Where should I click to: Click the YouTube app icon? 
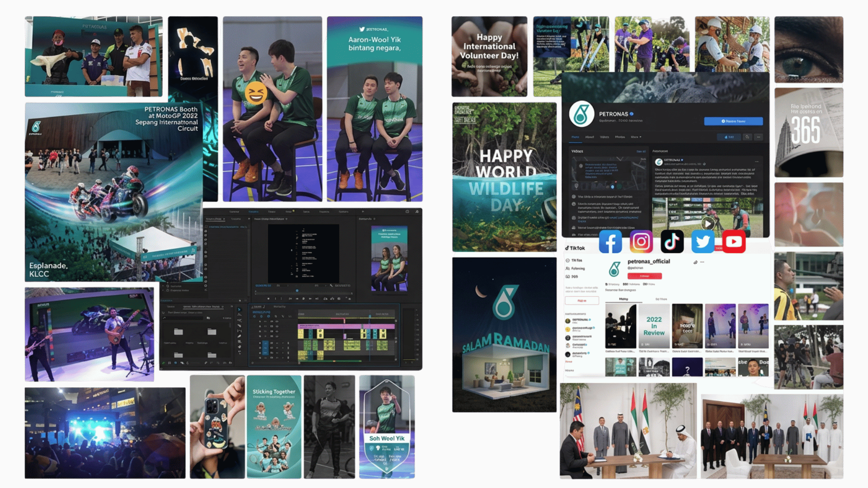pos(733,242)
